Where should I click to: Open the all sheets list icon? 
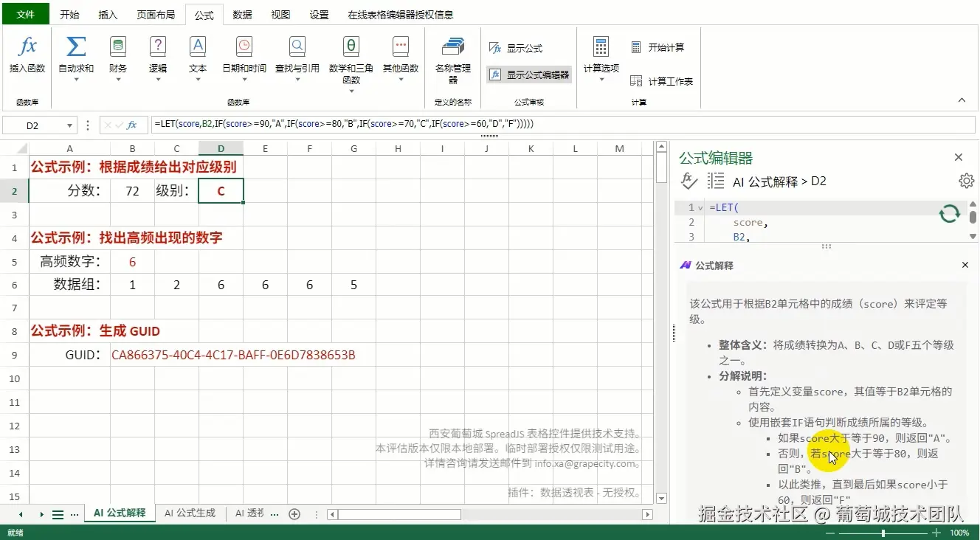point(58,514)
